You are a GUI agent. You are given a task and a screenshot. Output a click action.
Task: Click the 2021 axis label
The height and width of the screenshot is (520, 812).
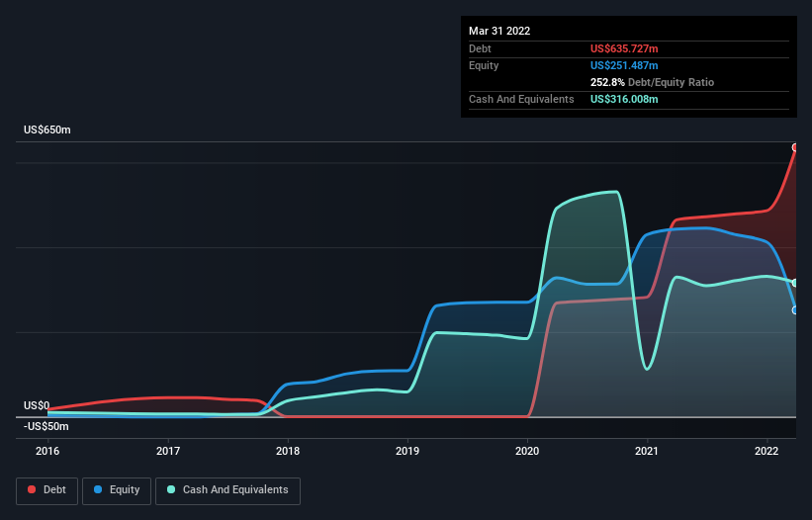pyautogui.click(x=647, y=451)
